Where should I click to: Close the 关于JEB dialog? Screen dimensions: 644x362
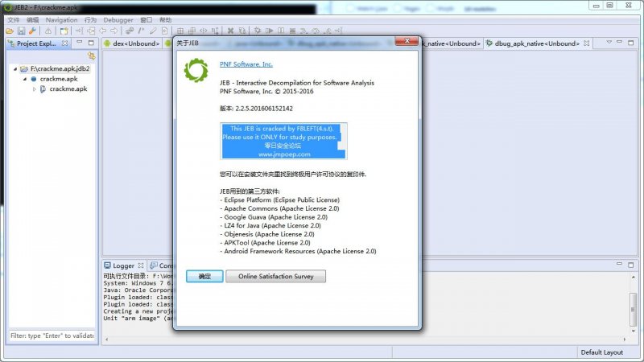[407, 40]
